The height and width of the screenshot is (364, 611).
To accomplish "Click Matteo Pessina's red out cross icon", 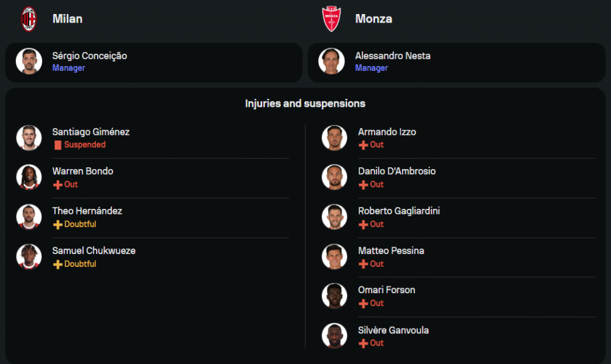I will [x=363, y=264].
